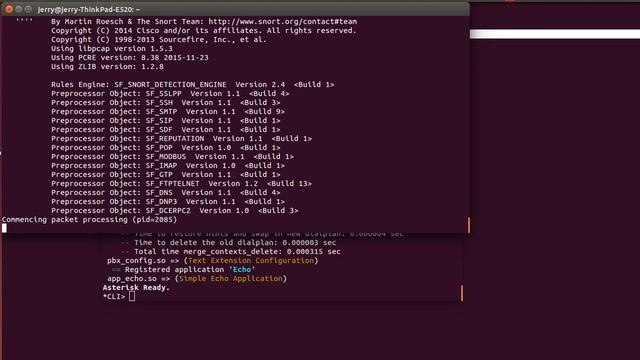
Task: Click 'Time to delete the old dialplan' line
Action: [229, 243]
